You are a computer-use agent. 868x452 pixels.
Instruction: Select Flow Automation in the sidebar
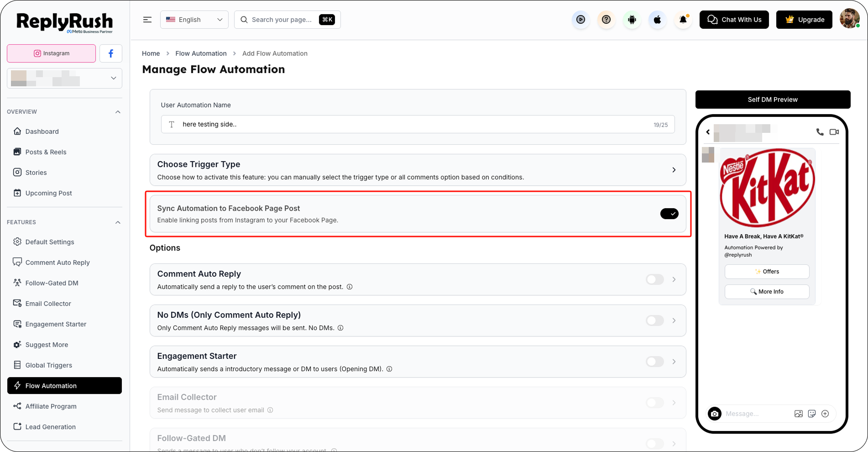point(65,386)
